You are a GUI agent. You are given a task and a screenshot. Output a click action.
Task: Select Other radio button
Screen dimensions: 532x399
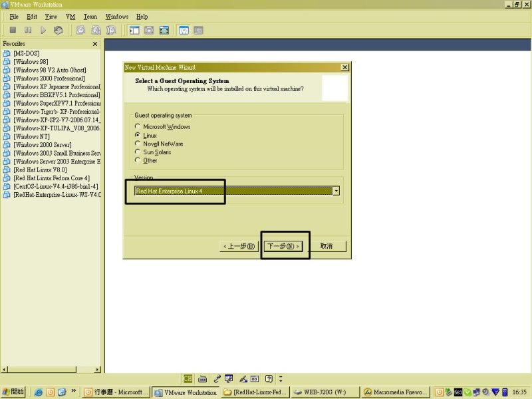[x=138, y=160]
